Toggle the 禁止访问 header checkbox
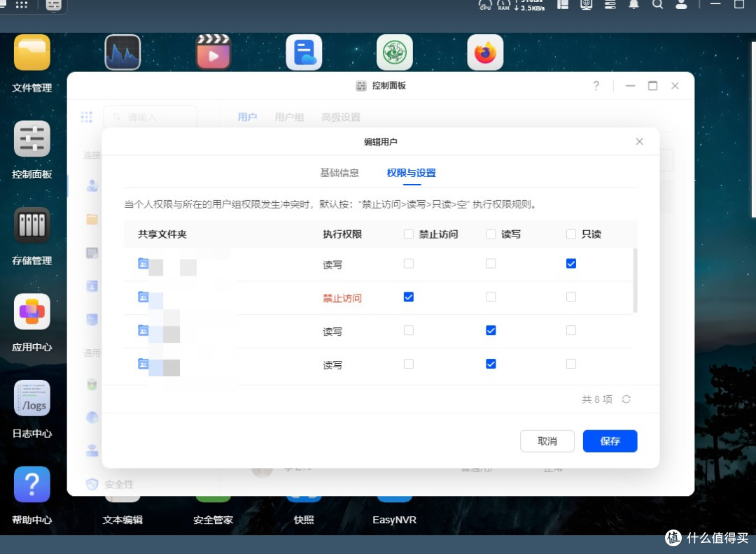 [408, 234]
